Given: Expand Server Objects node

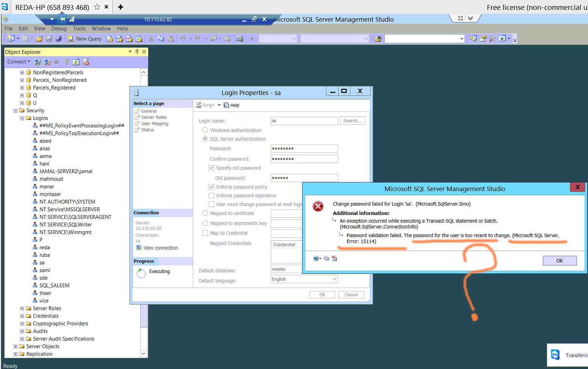Looking at the screenshot, I should [16, 346].
